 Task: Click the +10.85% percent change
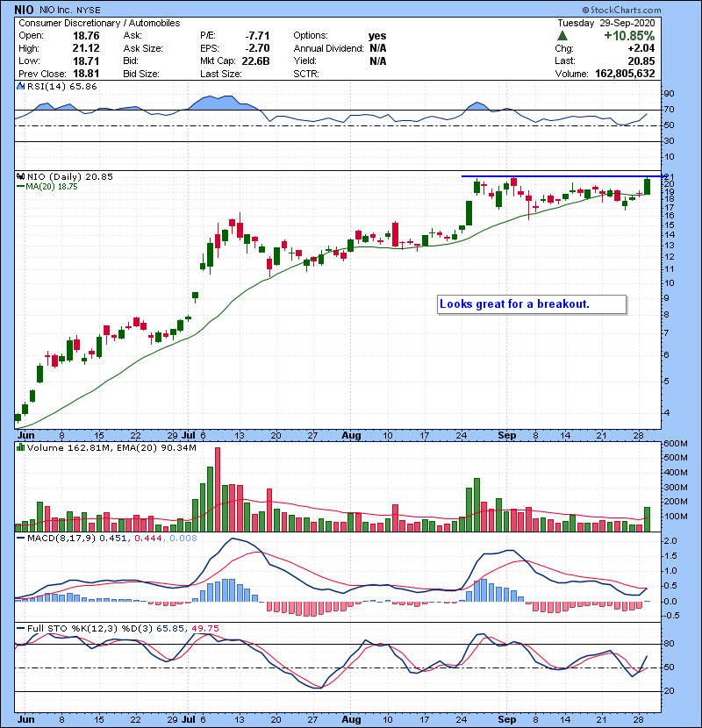click(629, 36)
